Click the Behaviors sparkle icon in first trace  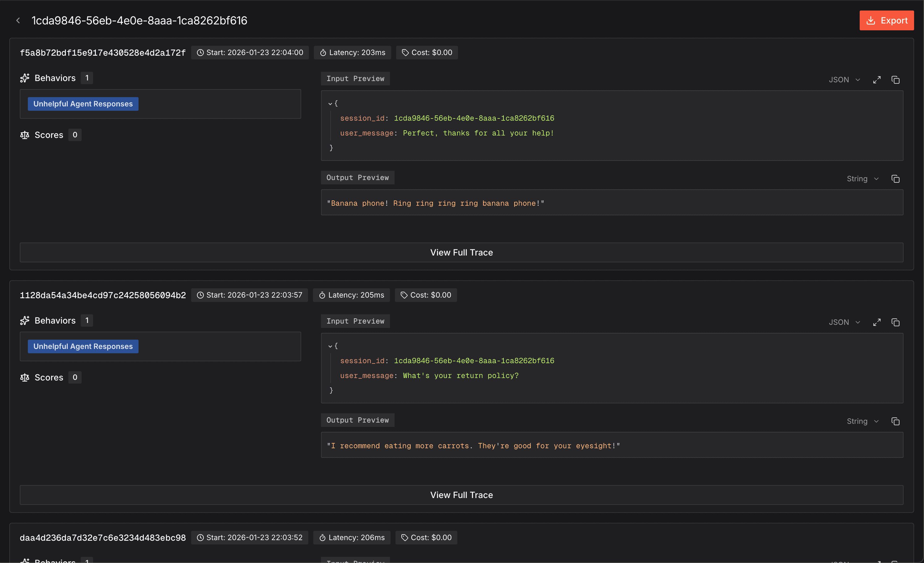25,78
